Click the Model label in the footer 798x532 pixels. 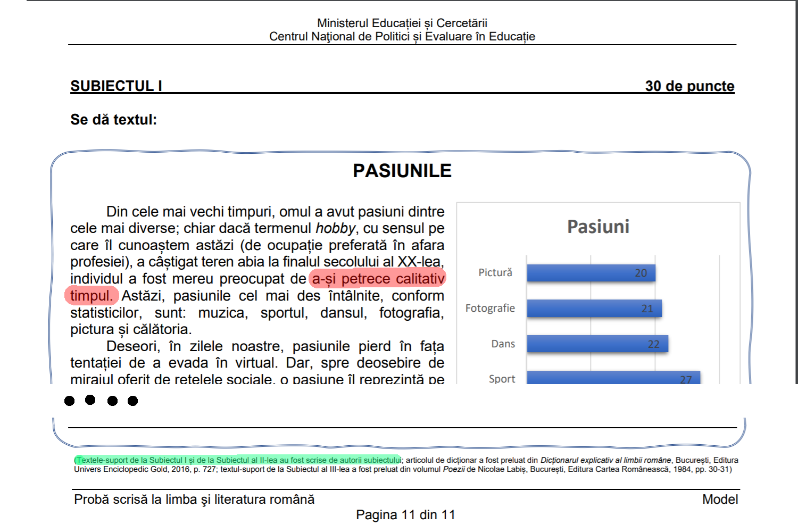coord(719,499)
